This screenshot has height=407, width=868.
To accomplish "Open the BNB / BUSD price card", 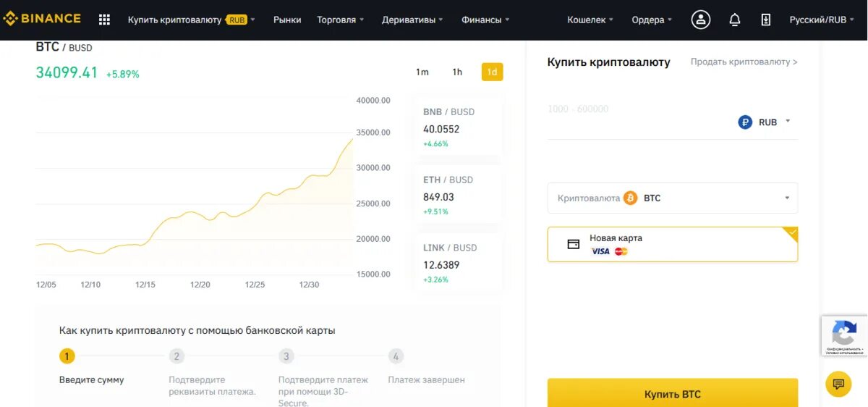I will pyautogui.click(x=458, y=127).
